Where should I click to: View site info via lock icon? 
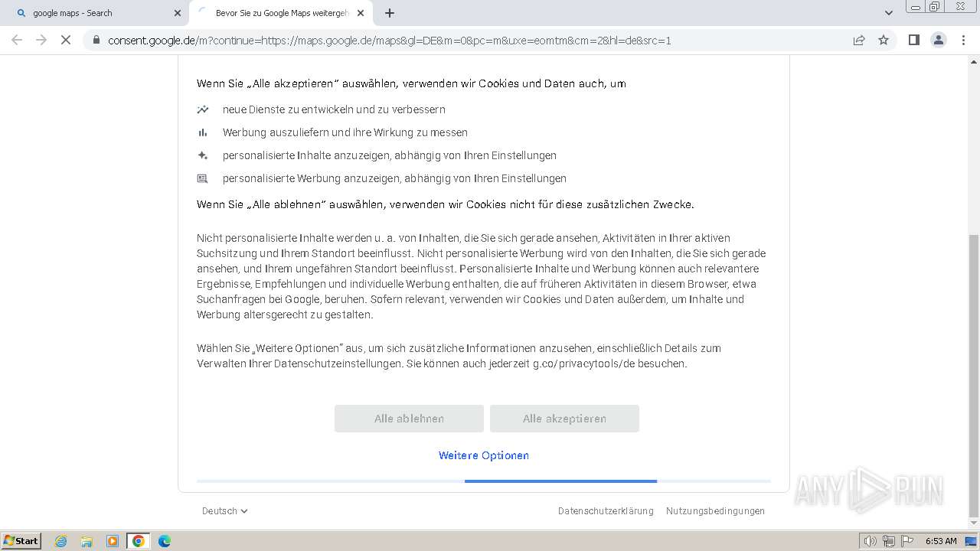[96, 40]
